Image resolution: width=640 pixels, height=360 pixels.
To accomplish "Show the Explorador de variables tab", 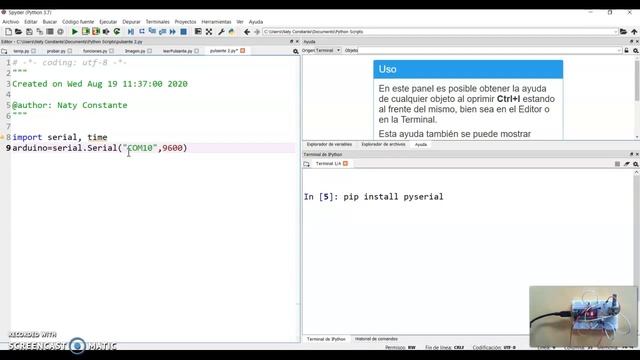I will pos(329,144).
